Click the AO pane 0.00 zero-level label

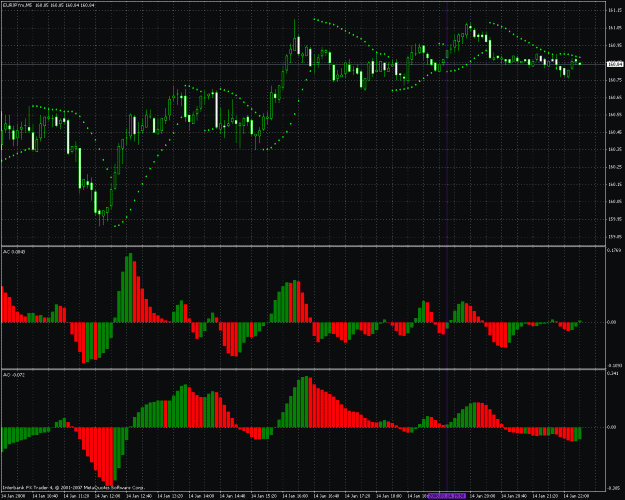tap(612, 427)
